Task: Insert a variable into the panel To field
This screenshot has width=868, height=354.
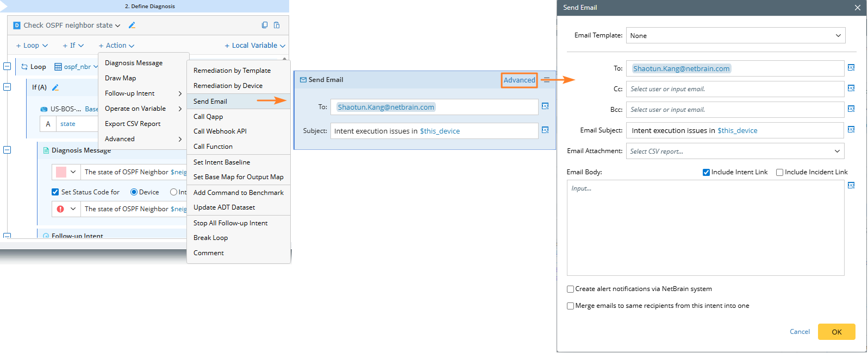Action: click(x=545, y=106)
